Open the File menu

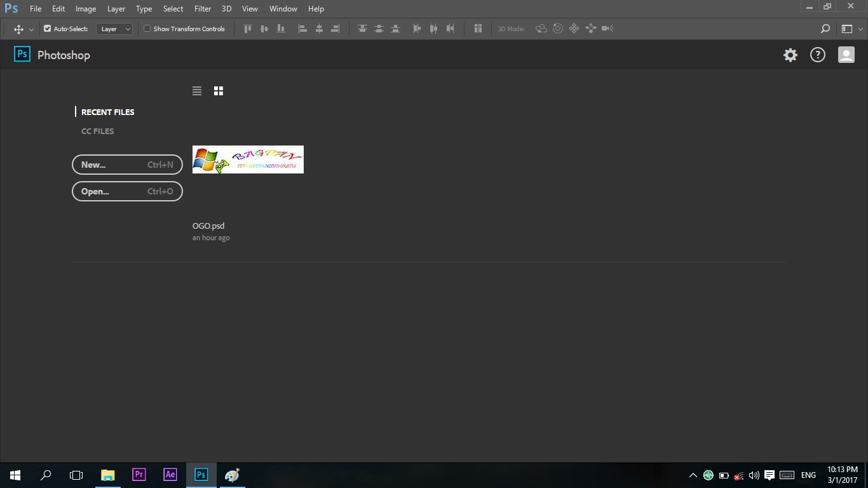pos(36,9)
